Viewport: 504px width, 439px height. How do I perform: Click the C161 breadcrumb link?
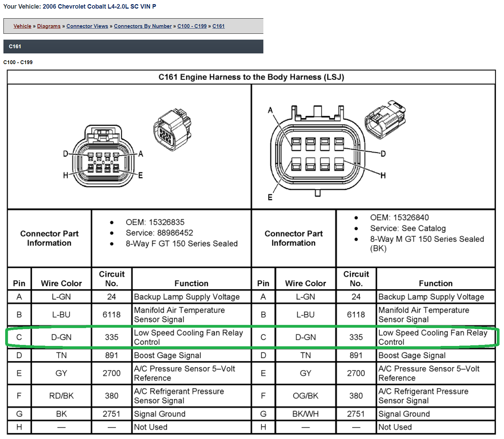[219, 26]
